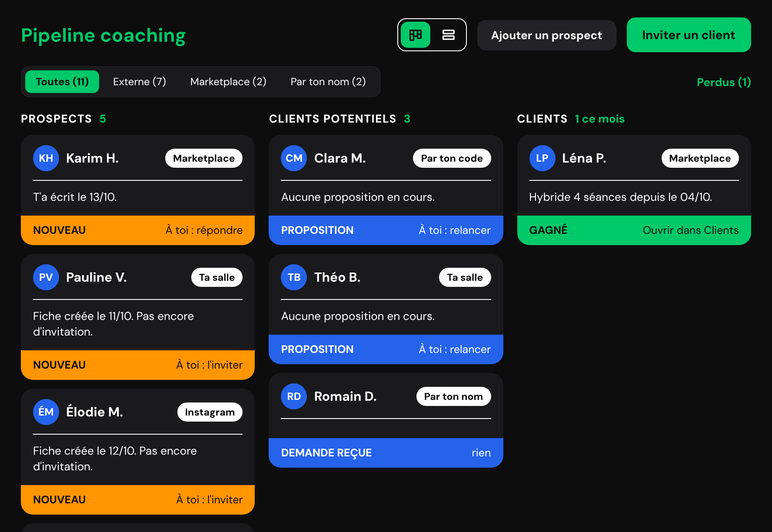772x532 pixels.
Task: Select the Par ton nom (2) tab
Action: click(x=328, y=82)
